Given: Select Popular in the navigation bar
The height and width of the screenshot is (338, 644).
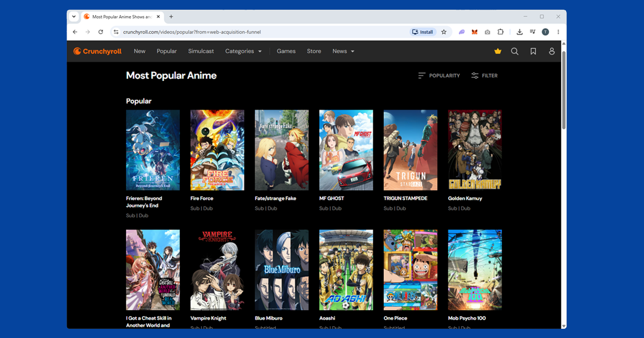Looking at the screenshot, I should point(167,51).
